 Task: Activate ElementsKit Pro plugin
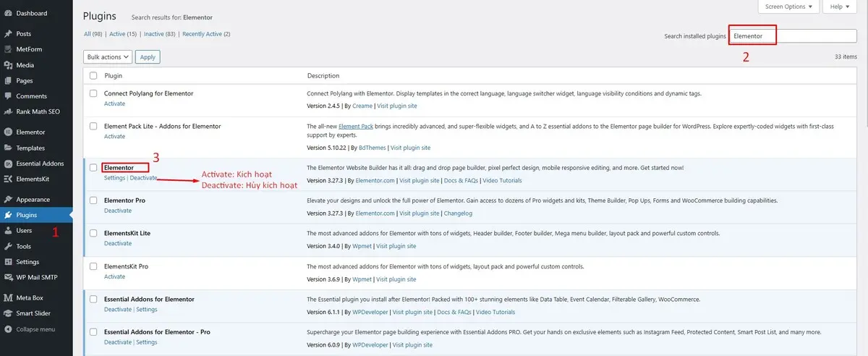114,276
